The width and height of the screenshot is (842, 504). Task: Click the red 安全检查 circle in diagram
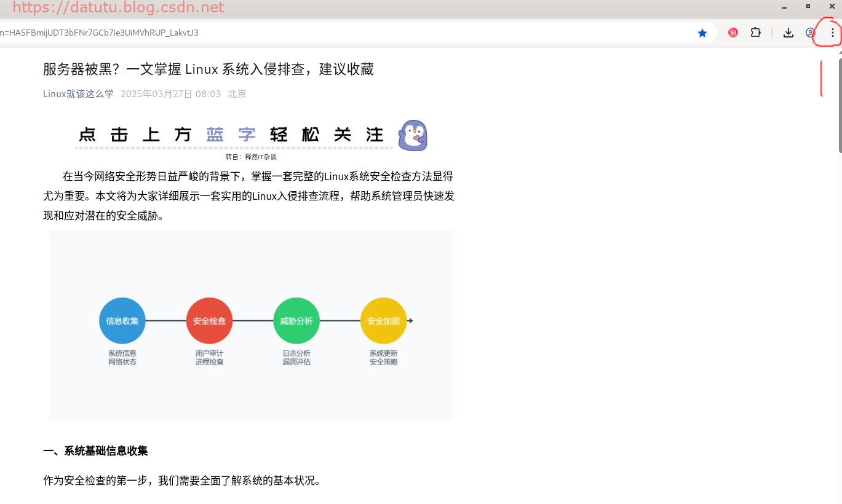(209, 321)
